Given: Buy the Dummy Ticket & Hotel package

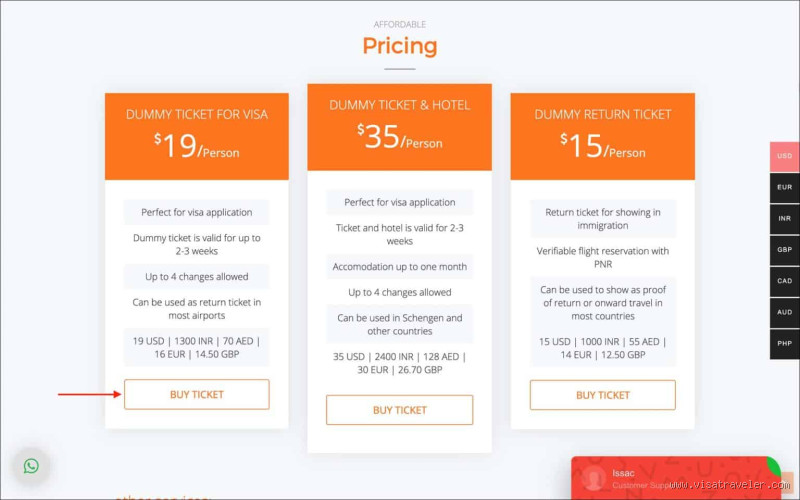Looking at the screenshot, I should (x=399, y=410).
